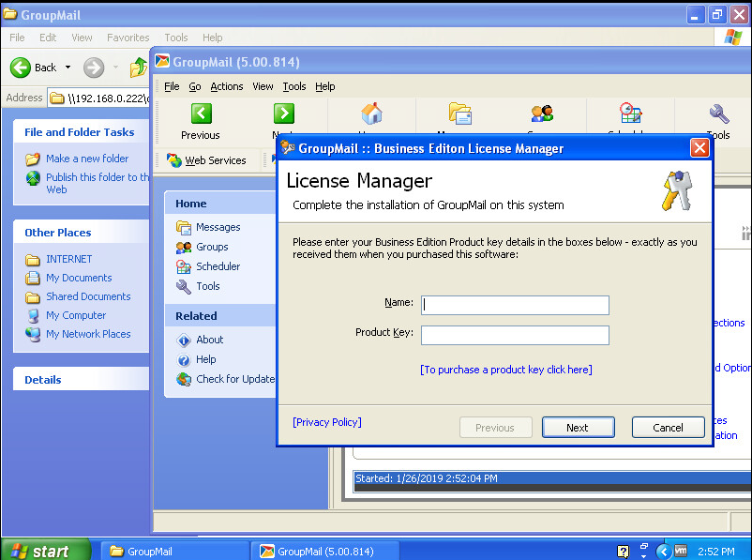Open the File menu in GroupMail
The height and width of the screenshot is (560, 752).
[172, 86]
